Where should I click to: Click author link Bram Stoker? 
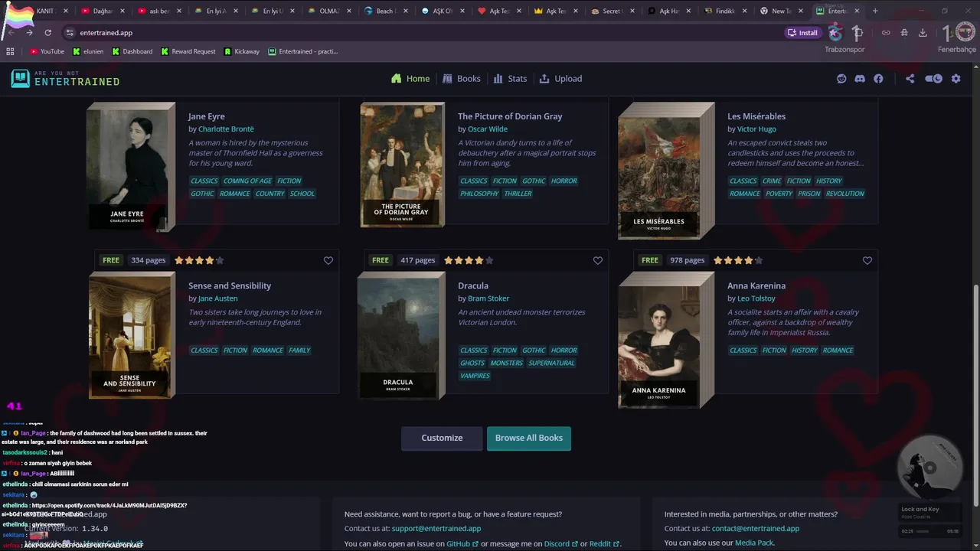tap(488, 298)
